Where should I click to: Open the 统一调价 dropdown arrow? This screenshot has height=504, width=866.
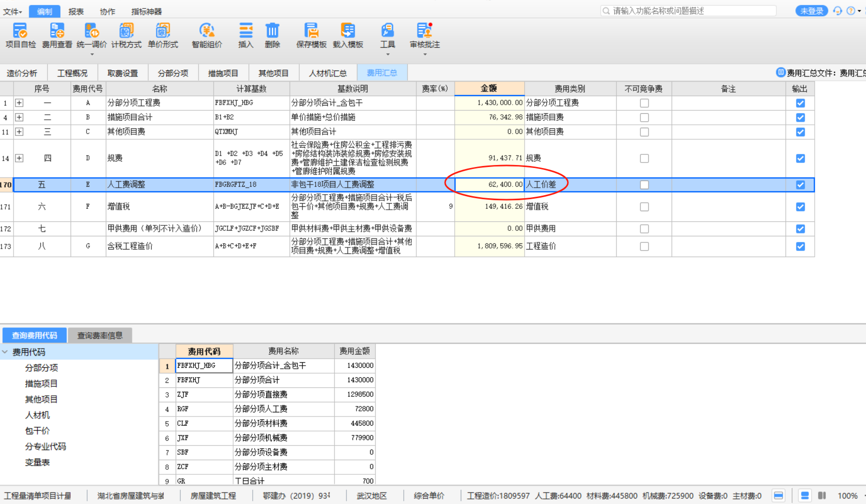tap(92, 54)
